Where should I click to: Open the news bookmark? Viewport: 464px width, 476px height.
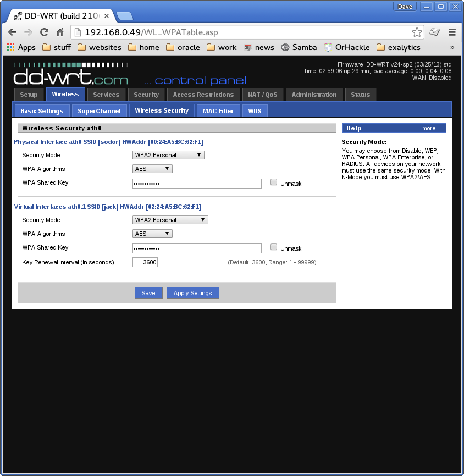point(259,47)
